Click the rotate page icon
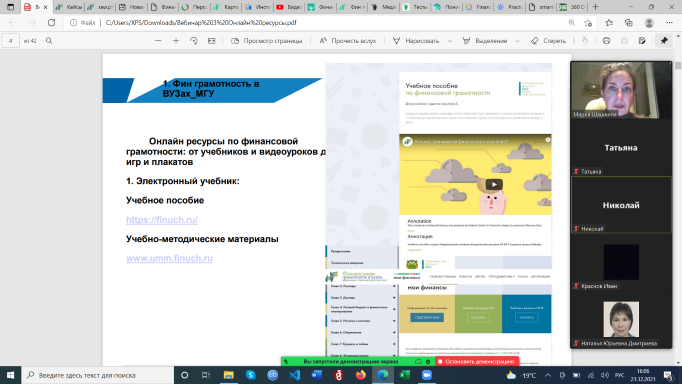The width and height of the screenshot is (682, 384). [194, 40]
